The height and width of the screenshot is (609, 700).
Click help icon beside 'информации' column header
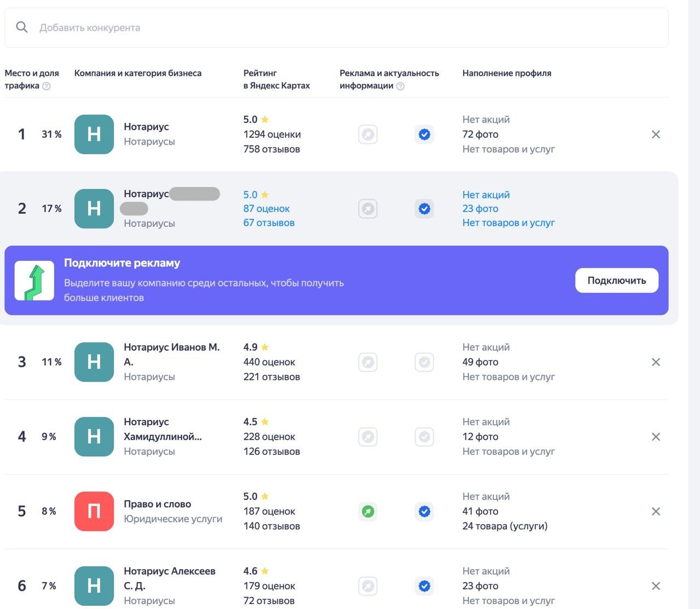point(400,86)
